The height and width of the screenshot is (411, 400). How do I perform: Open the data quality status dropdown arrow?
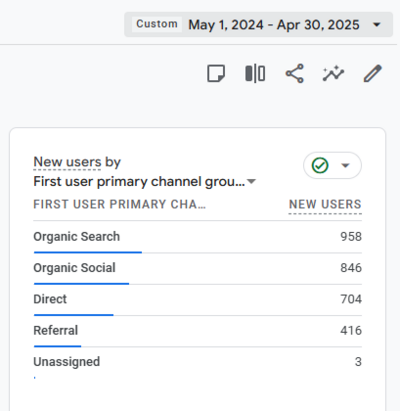pyautogui.click(x=345, y=165)
